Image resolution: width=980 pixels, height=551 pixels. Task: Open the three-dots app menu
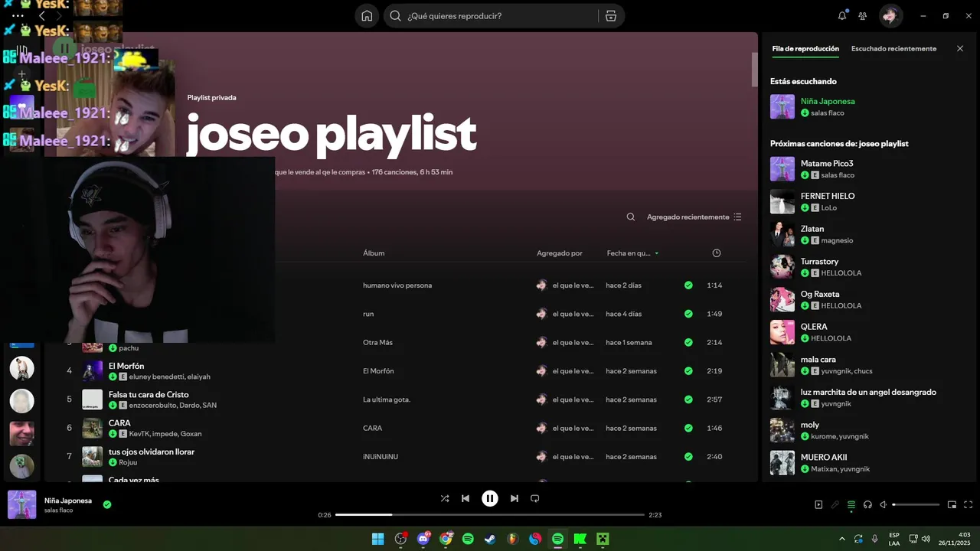click(x=18, y=15)
